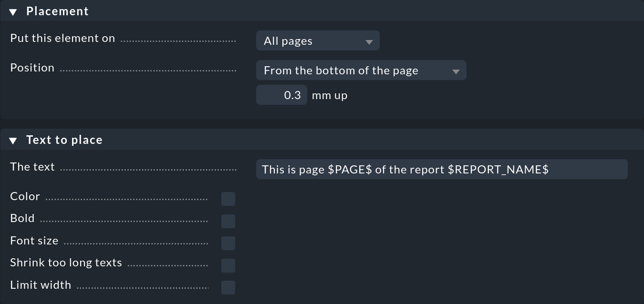Image resolution: width=644 pixels, height=304 pixels.
Task: Click The text label
Action: [x=32, y=167]
